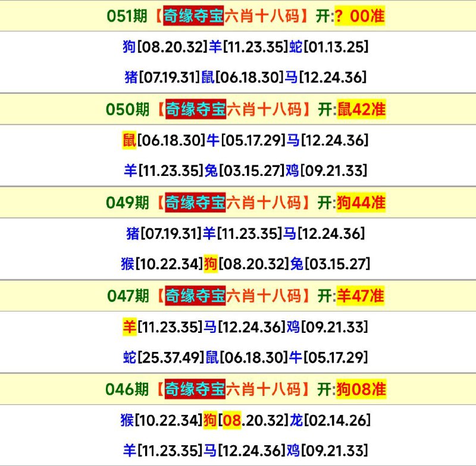Click 鼠[06.18.30] under 051期
476x466 pixels.
coord(243,77)
